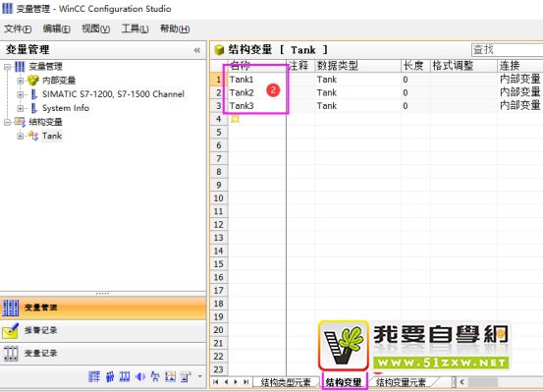
Task: Open the navigation bar options dropdown arrow
Action: point(199,376)
